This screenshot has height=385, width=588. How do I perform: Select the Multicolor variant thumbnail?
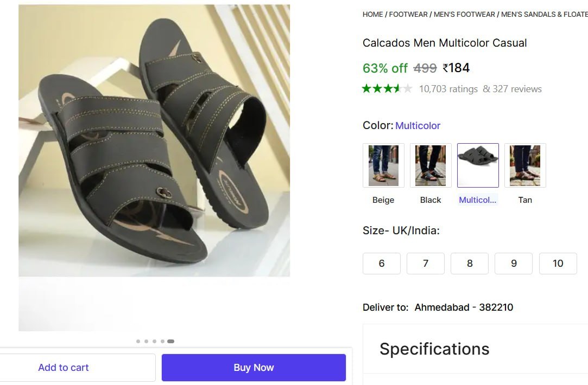coord(478,165)
